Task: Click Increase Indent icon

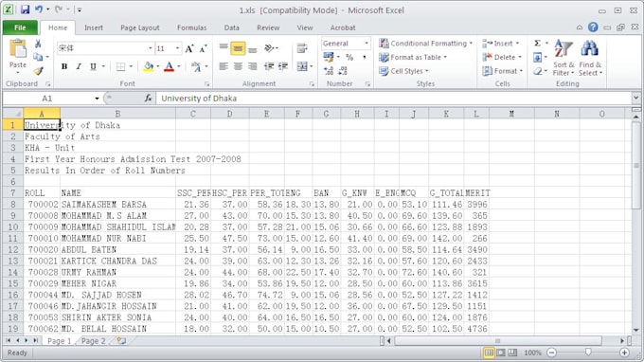Action: 283,66
